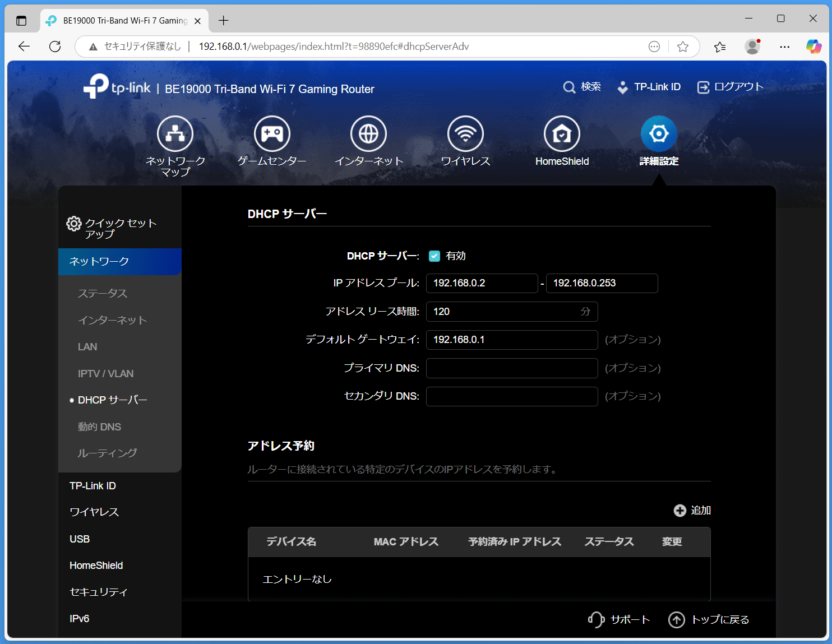The height and width of the screenshot is (644, 832).
Task: Click browser back arrow button
Action: pyautogui.click(x=24, y=47)
